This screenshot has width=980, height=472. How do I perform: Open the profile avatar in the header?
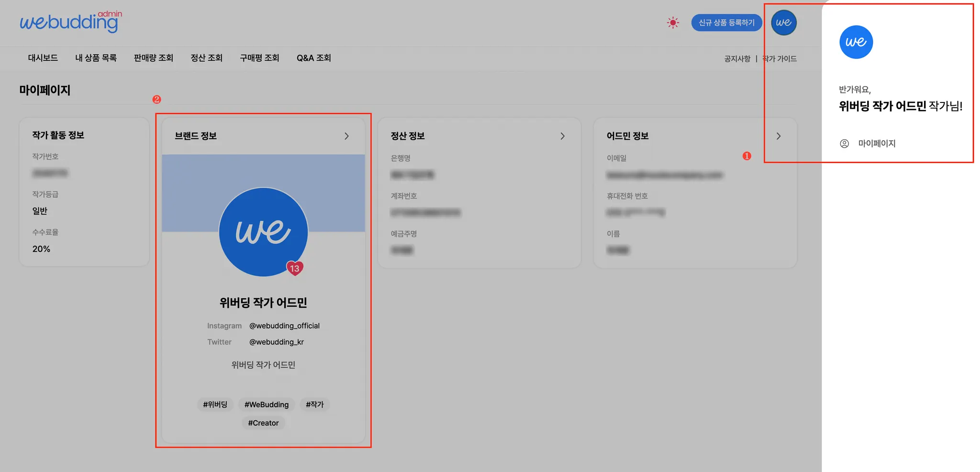[x=784, y=22]
